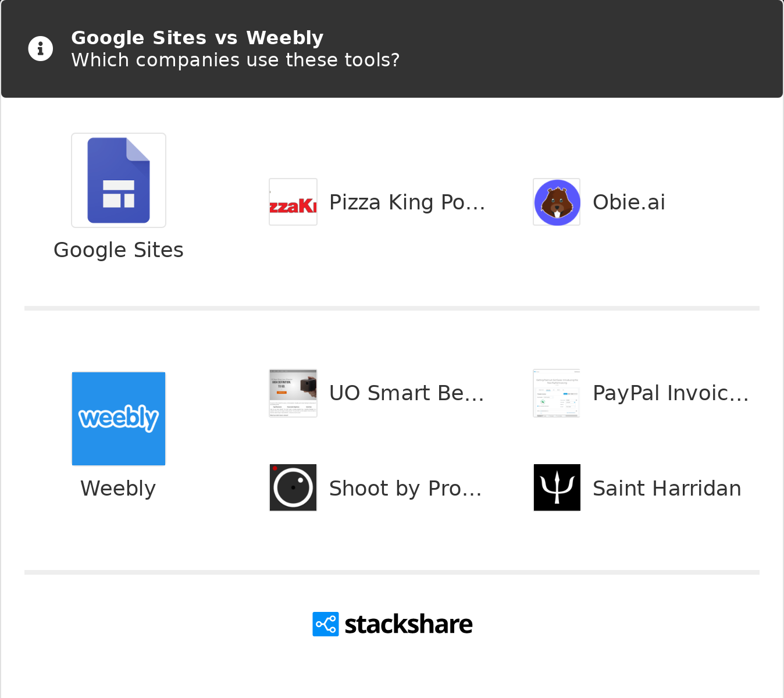Click the Shoot by ProCam camera icon
This screenshot has height=698, width=784.
coord(293,487)
